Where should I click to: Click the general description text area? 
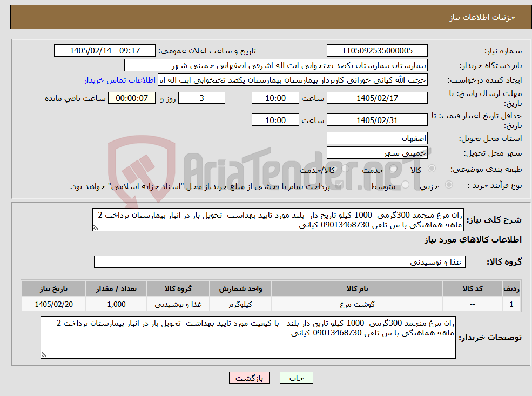pyautogui.click(x=278, y=220)
